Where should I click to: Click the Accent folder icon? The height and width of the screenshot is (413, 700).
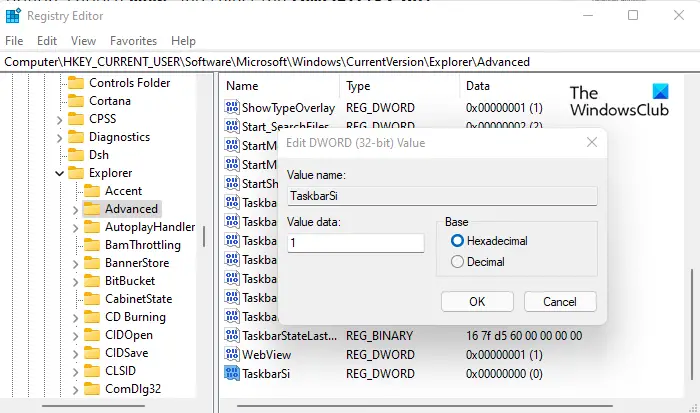pos(92,191)
